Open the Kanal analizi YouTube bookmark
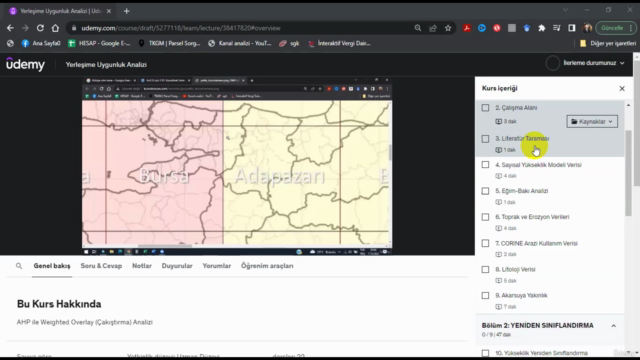 pos(240,43)
